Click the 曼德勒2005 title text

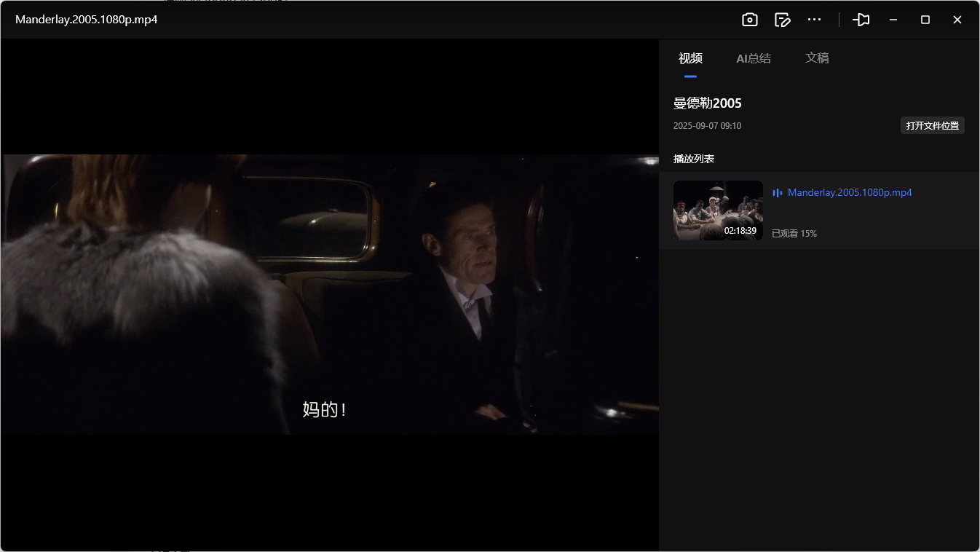pyautogui.click(x=708, y=103)
